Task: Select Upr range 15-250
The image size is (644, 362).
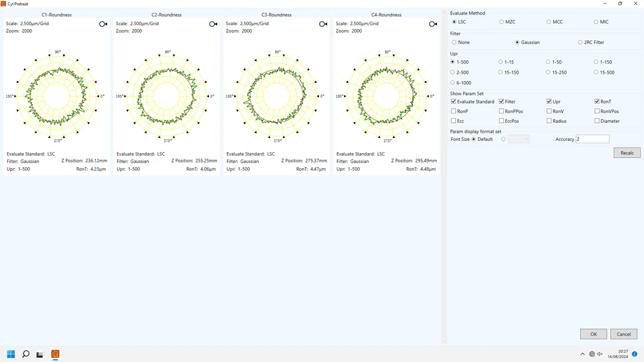Action: coord(556,73)
